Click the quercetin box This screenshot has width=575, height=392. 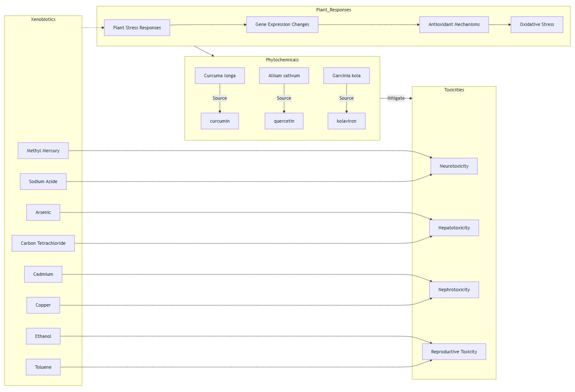(284, 121)
